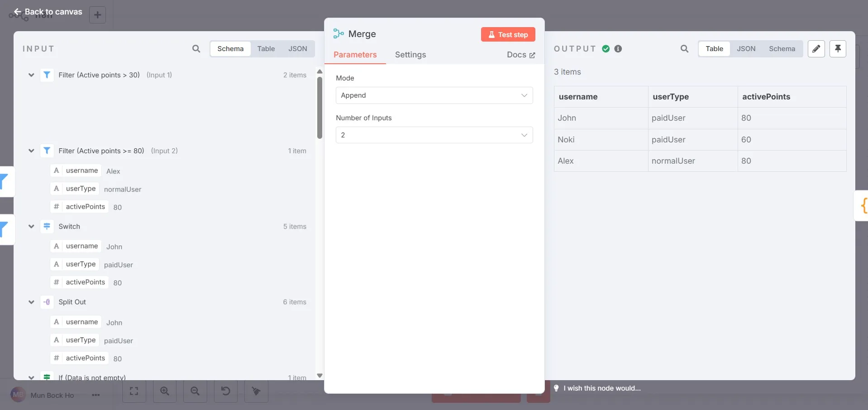Screen dimensions: 868x410
Task: Click the userType column header
Action: click(x=692, y=97)
